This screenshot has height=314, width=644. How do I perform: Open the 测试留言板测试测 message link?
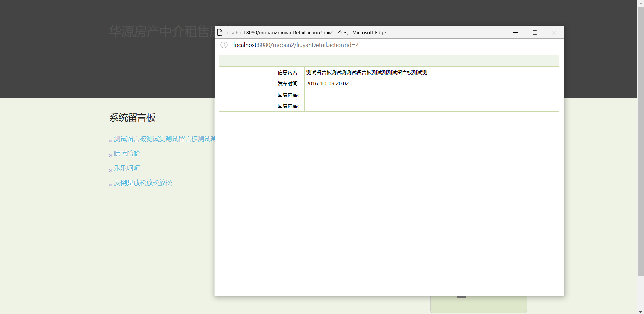click(x=164, y=139)
